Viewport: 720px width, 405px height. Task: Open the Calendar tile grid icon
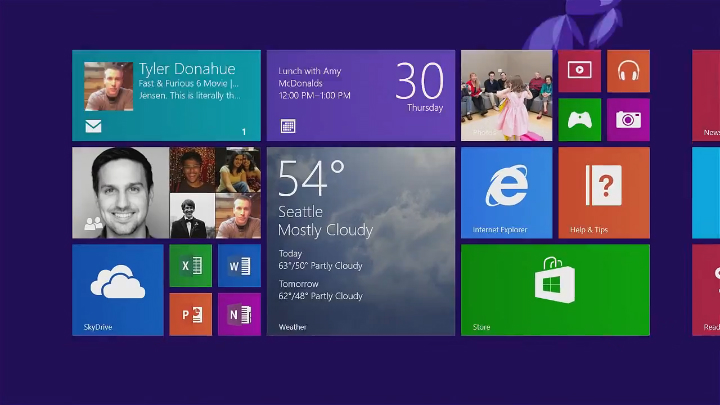coord(288,126)
